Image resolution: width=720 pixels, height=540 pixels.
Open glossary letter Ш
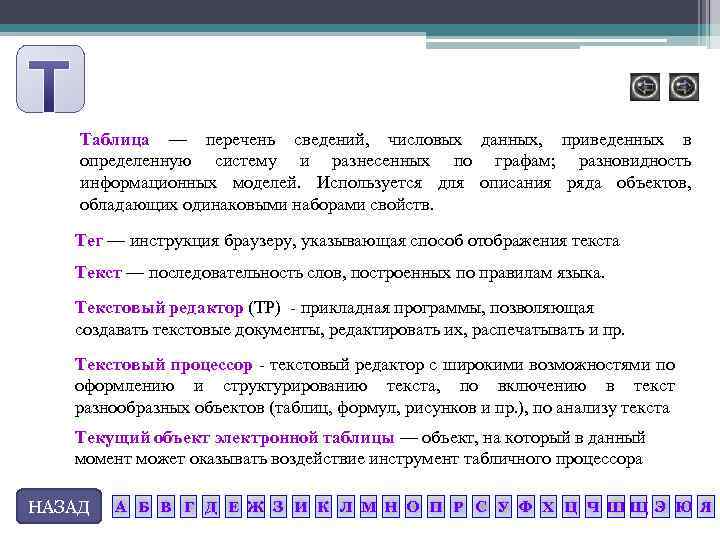[616, 506]
